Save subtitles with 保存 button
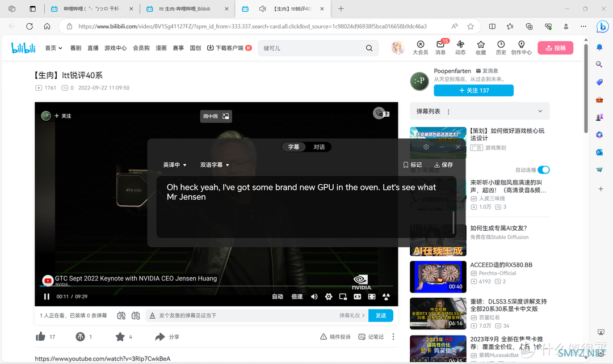 click(443, 165)
